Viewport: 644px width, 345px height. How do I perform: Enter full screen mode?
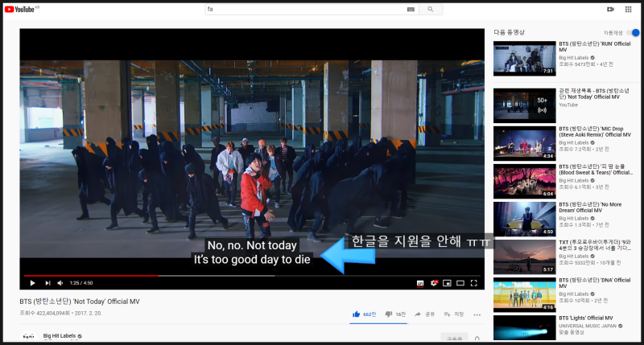[x=473, y=283]
